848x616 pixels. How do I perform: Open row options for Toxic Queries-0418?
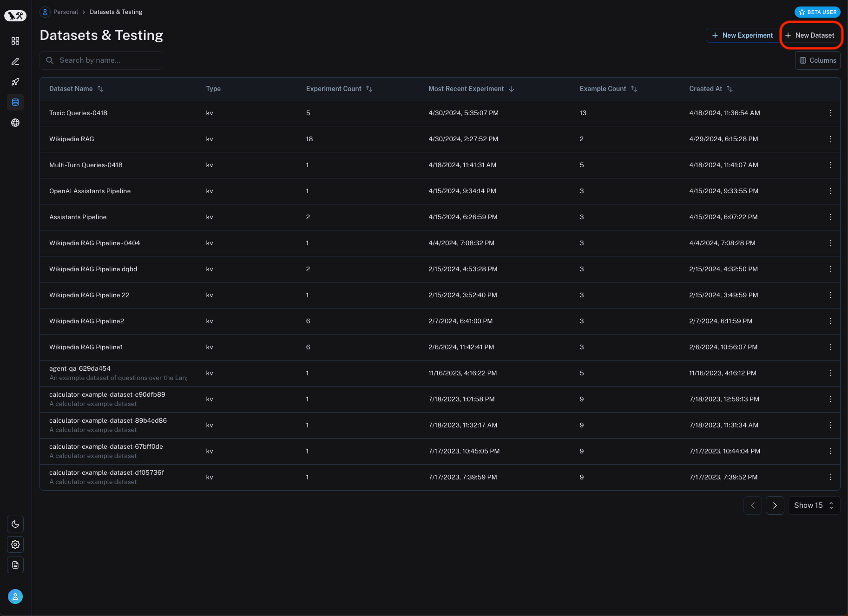pyautogui.click(x=830, y=113)
